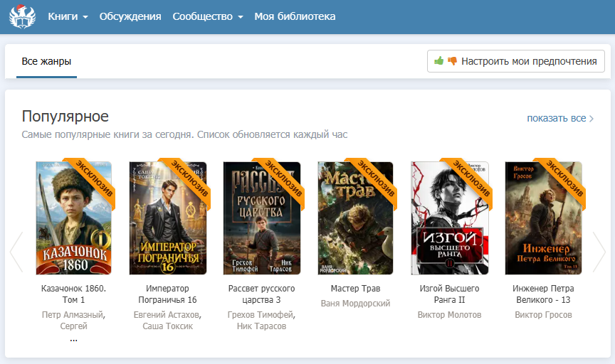Expand the truncated authors ellipsis under Казачонок
Viewport: 615px width, 364px height.
74,339
